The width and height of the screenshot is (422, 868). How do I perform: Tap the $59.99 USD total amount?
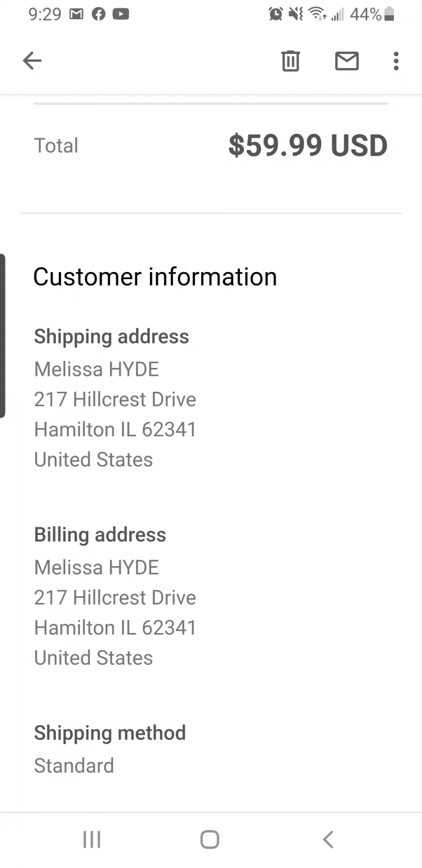[308, 145]
